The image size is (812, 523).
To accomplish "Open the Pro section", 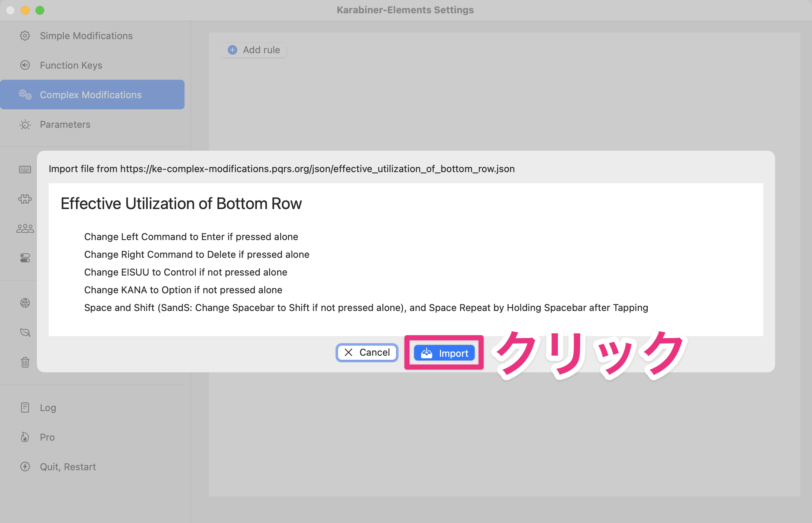I will click(x=47, y=437).
